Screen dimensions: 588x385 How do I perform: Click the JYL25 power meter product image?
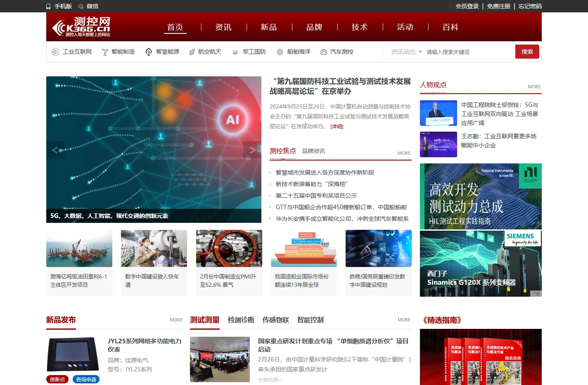coord(73,354)
